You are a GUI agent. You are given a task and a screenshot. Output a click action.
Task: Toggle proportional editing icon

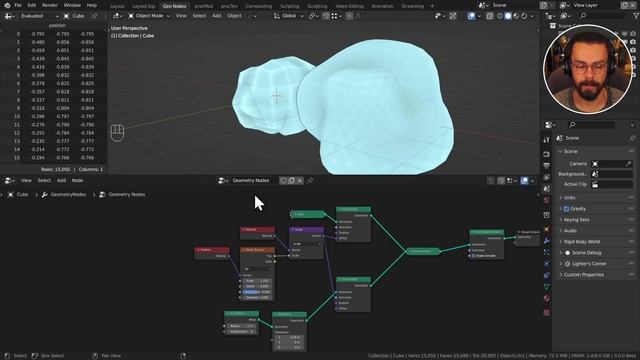349,16
